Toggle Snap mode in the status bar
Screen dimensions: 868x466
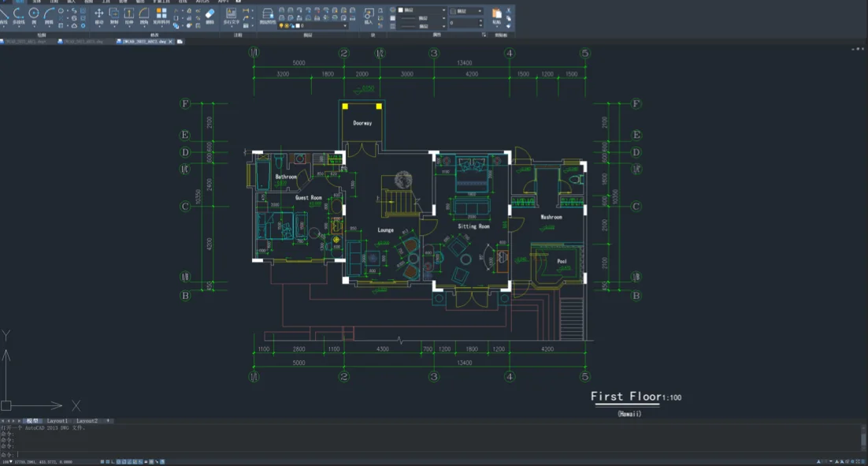(102, 461)
